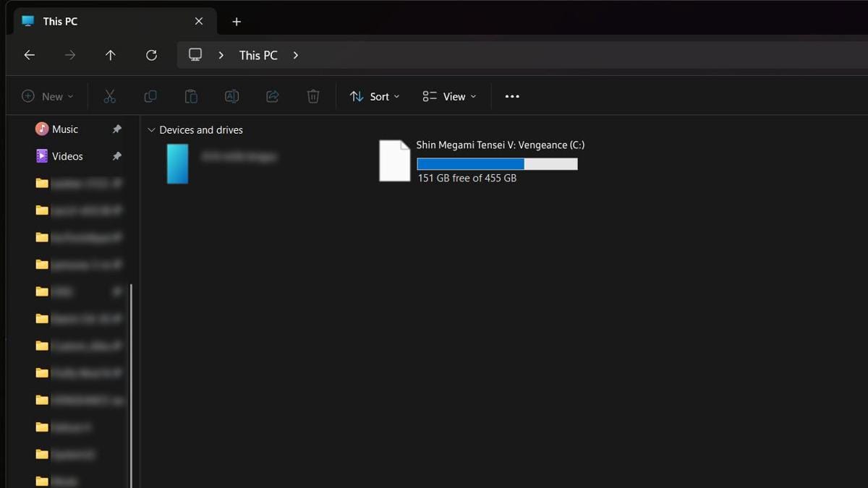Click the Delete trash can icon

(x=313, y=96)
